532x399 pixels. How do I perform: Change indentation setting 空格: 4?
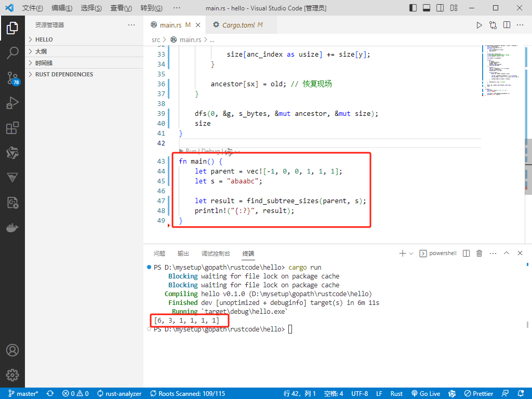(x=334, y=394)
